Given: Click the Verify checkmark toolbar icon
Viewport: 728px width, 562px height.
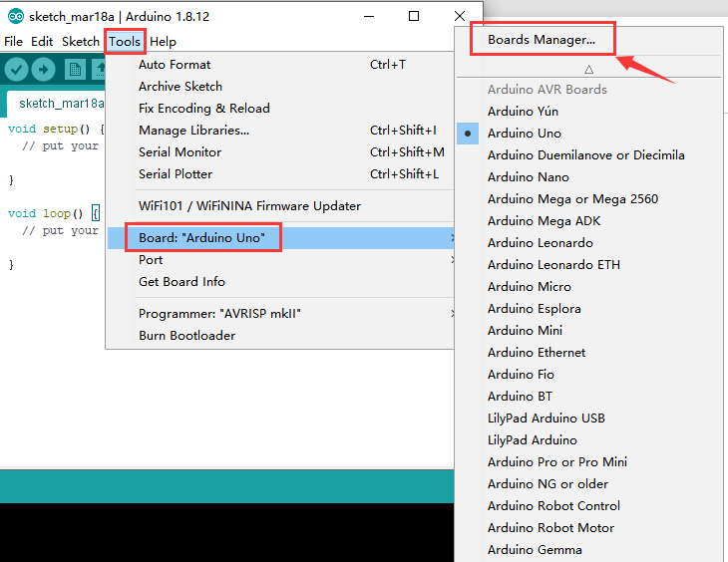Looking at the screenshot, I should click(16, 70).
